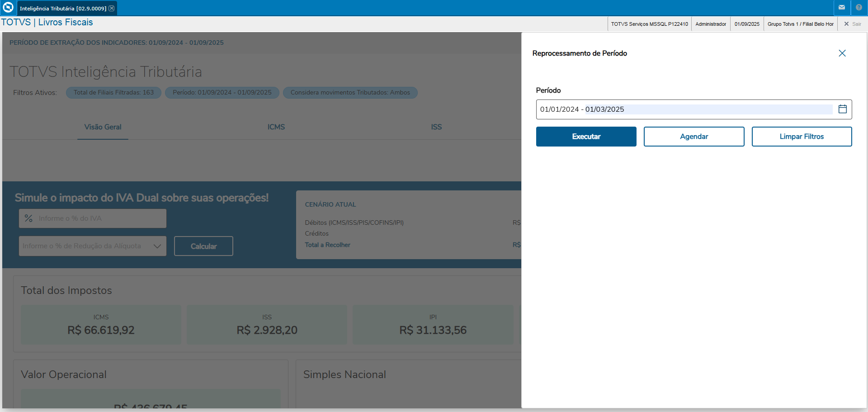This screenshot has width=868, height=412.
Task: Click the Grupo Totvs 1 / Filial label
Action: tap(800, 24)
